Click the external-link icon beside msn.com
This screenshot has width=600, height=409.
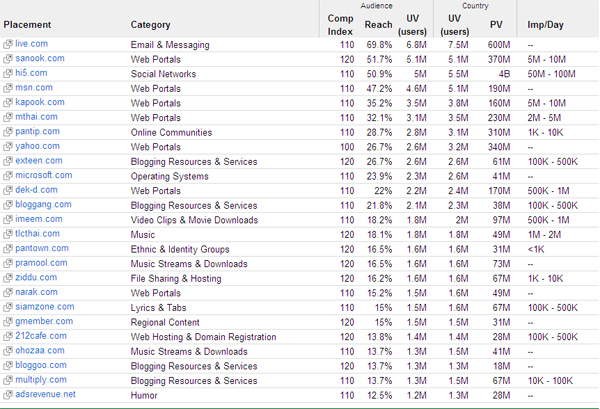tap(8, 88)
